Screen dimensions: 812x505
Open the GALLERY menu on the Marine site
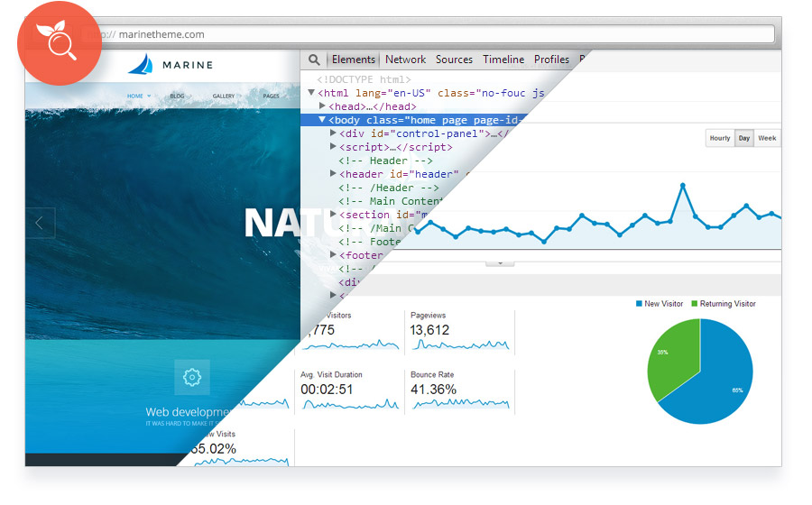click(224, 96)
